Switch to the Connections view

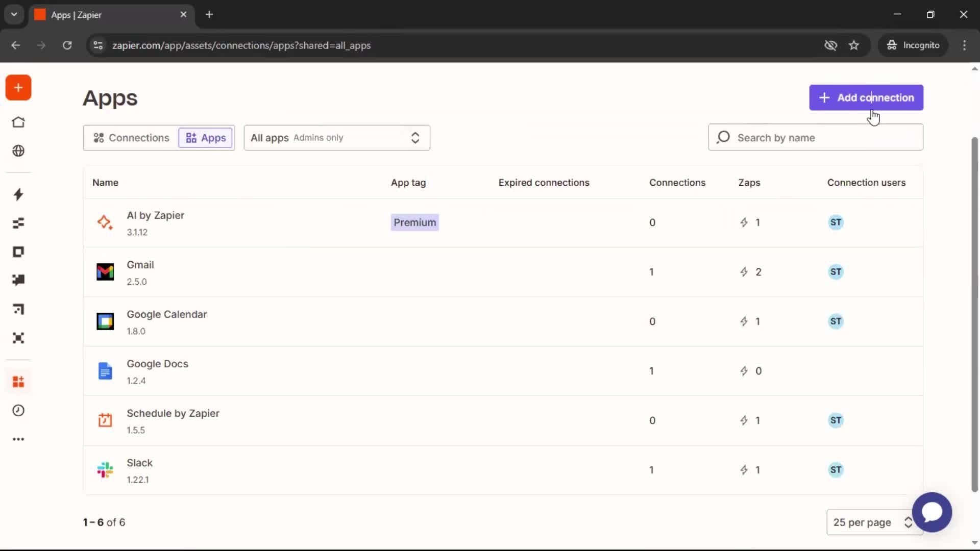(x=131, y=138)
